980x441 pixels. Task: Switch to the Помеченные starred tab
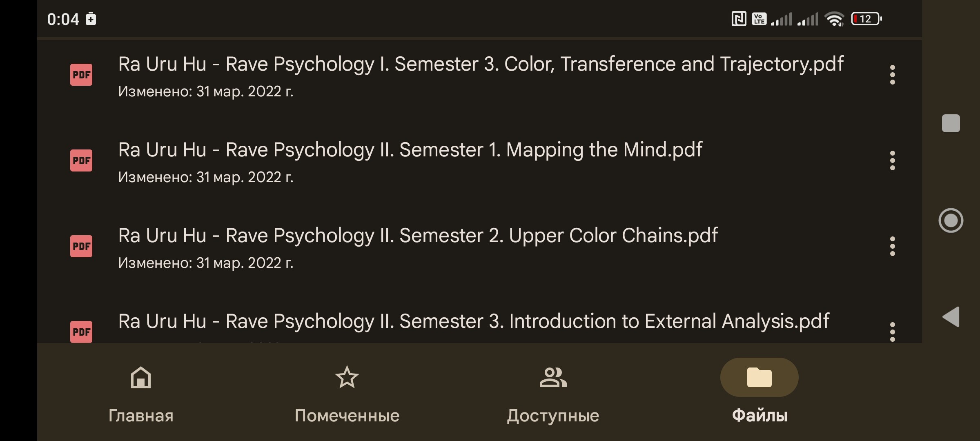click(x=347, y=393)
